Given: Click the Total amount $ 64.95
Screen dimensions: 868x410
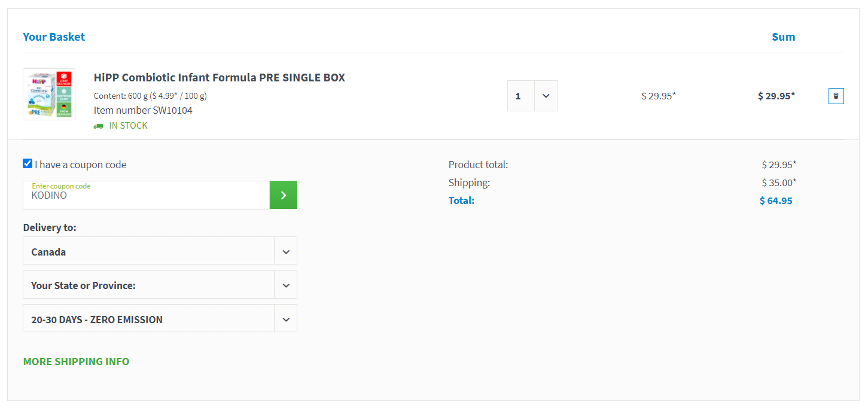Looking at the screenshot, I should coord(776,201).
